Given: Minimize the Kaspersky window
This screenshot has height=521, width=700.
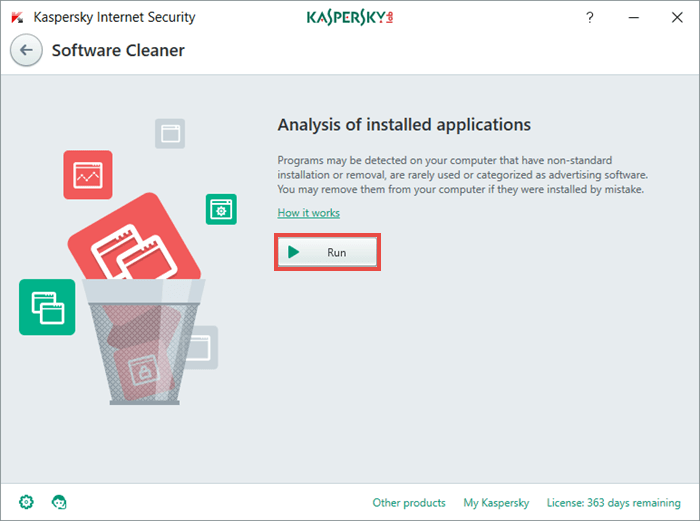Looking at the screenshot, I should (633, 17).
